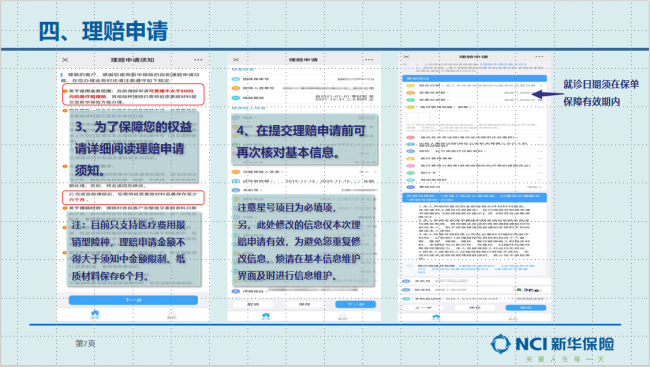Close the 理赔申请须知 page with X icon
The width and height of the screenshot is (650, 367).
[x=65, y=60]
